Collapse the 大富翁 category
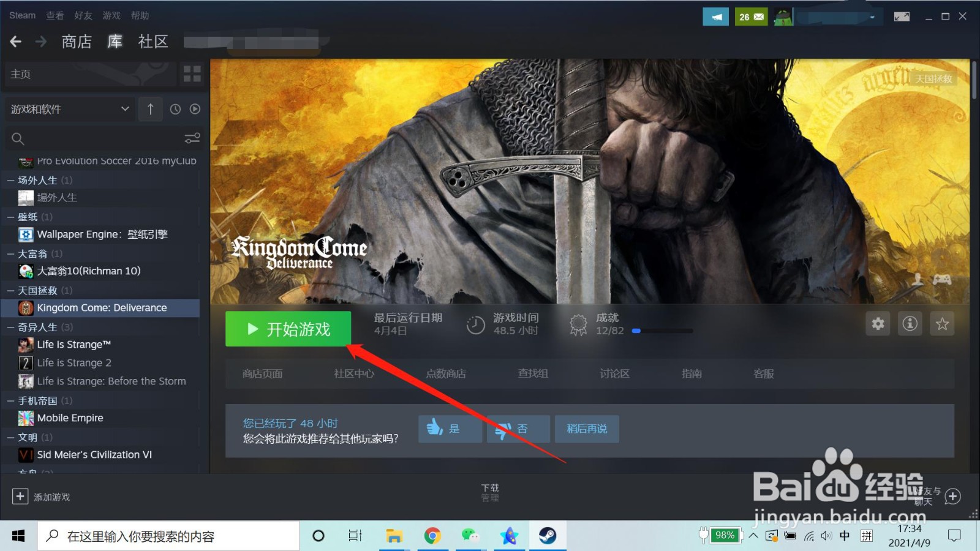 click(10, 253)
